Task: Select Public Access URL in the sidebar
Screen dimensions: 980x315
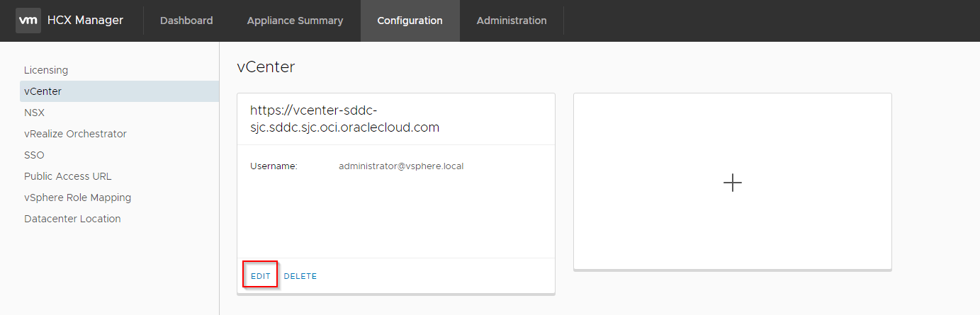Action: click(x=67, y=176)
